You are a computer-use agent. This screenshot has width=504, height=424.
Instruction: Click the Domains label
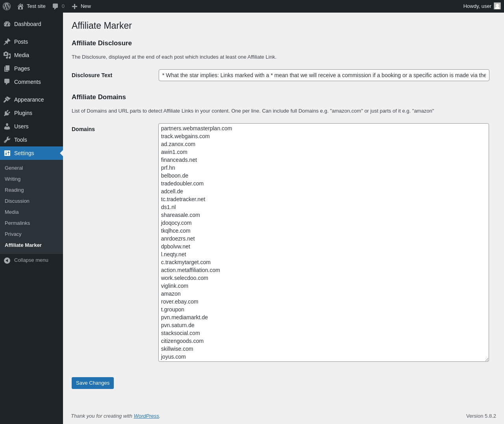tap(83, 129)
